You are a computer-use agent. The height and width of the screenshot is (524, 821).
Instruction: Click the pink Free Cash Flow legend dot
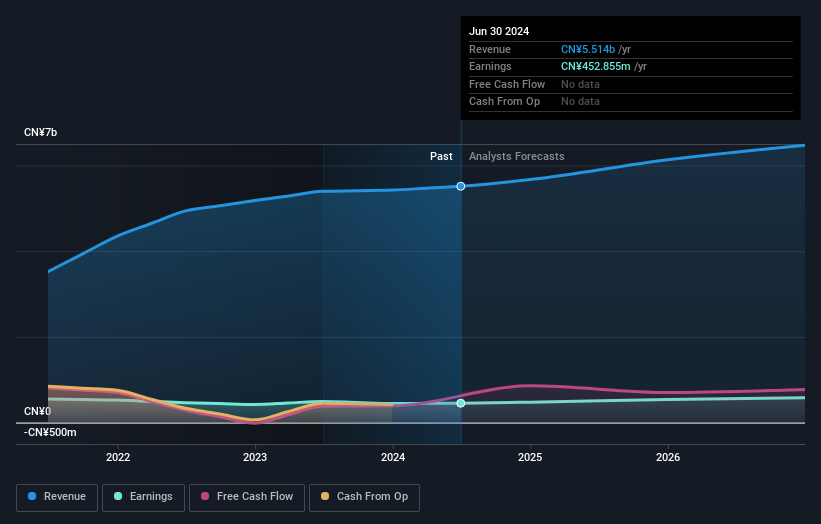pyautogui.click(x=205, y=496)
